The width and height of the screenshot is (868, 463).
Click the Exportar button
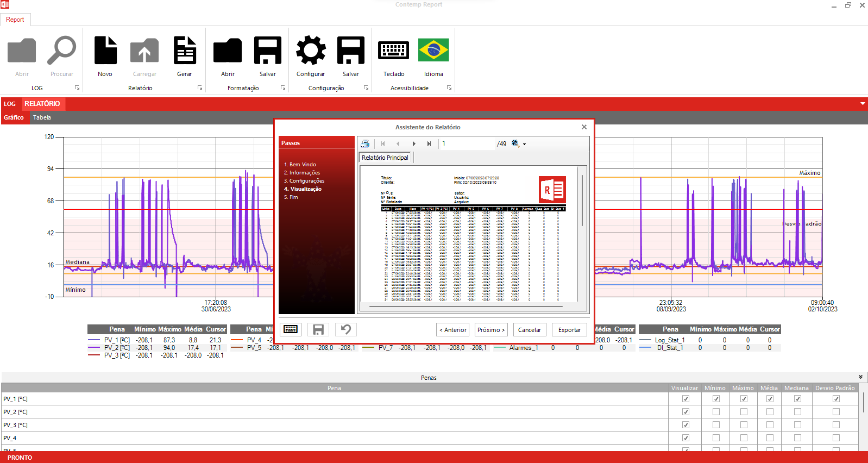click(569, 330)
